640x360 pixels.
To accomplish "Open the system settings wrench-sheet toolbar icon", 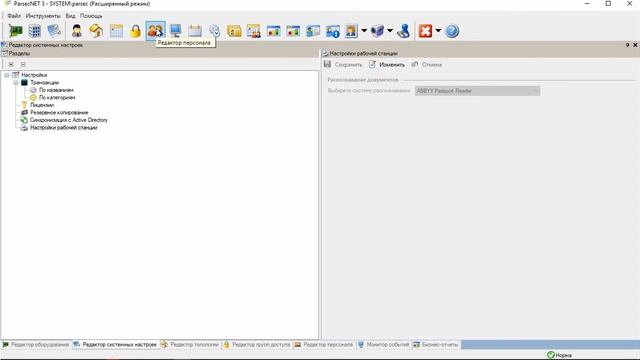I will (54, 31).
